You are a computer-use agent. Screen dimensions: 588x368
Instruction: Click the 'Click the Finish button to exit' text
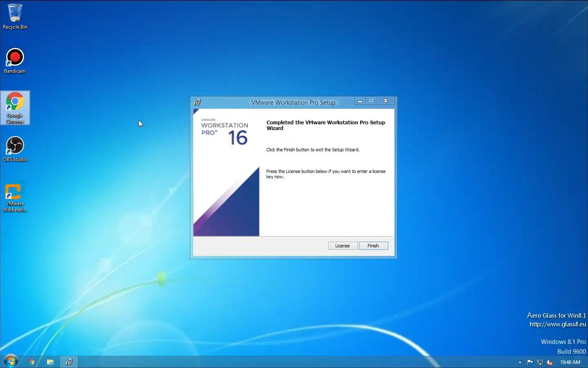[x=313, y=150]
